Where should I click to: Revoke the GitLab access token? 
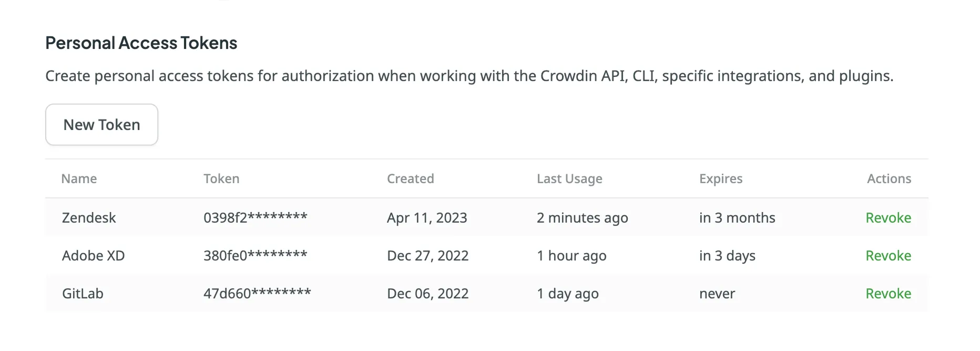[888, 294]
